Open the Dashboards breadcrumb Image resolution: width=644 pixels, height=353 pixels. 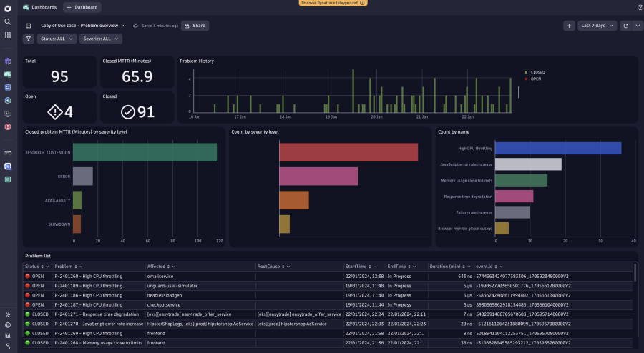tap(40, 7)
